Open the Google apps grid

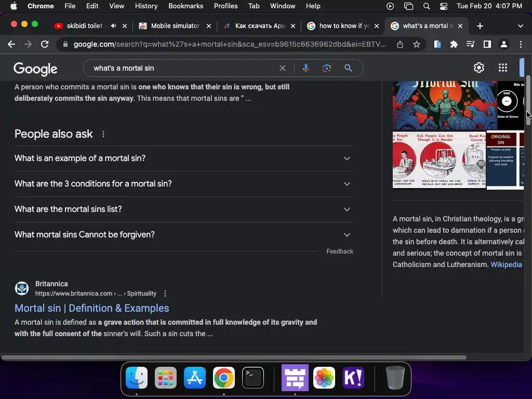click(503, 68)
